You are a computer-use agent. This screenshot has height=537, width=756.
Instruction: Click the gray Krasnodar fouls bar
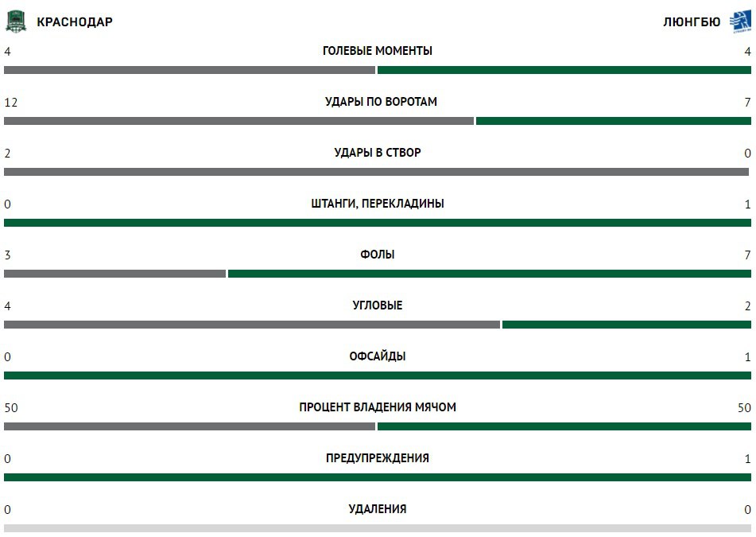(x=114, y=274)
